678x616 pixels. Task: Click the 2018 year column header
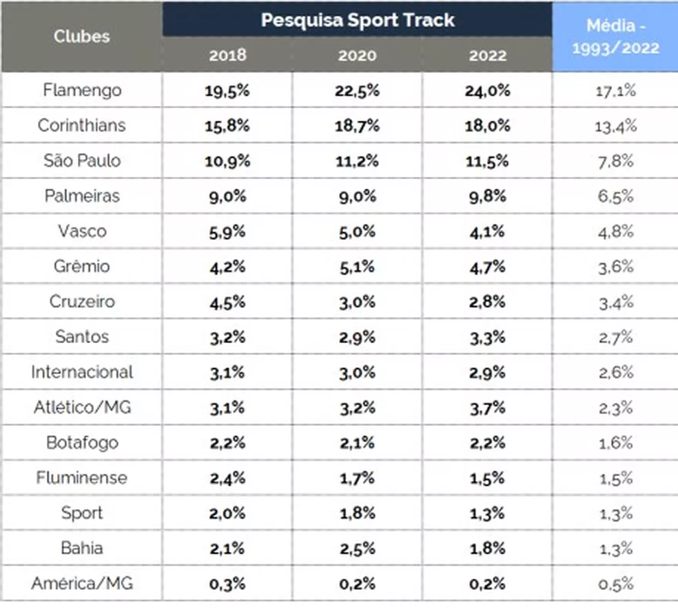tap(227, 55)
